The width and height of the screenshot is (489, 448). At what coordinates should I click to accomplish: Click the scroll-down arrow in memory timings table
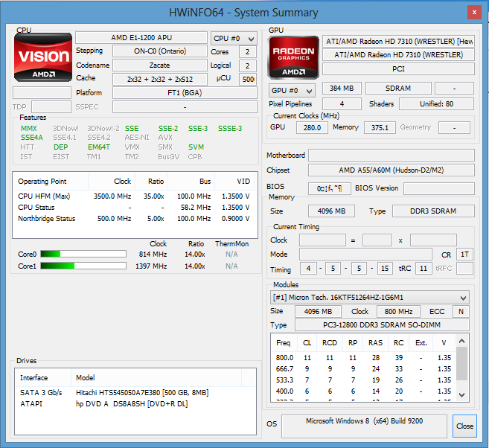coord(462,394)
